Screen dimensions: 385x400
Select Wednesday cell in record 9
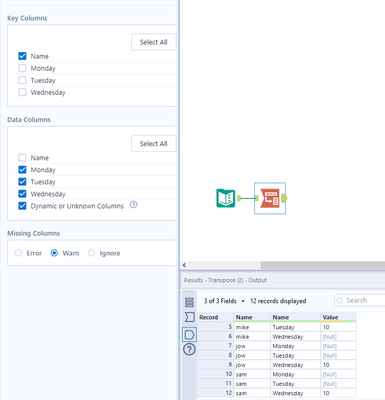click(295, 365)
